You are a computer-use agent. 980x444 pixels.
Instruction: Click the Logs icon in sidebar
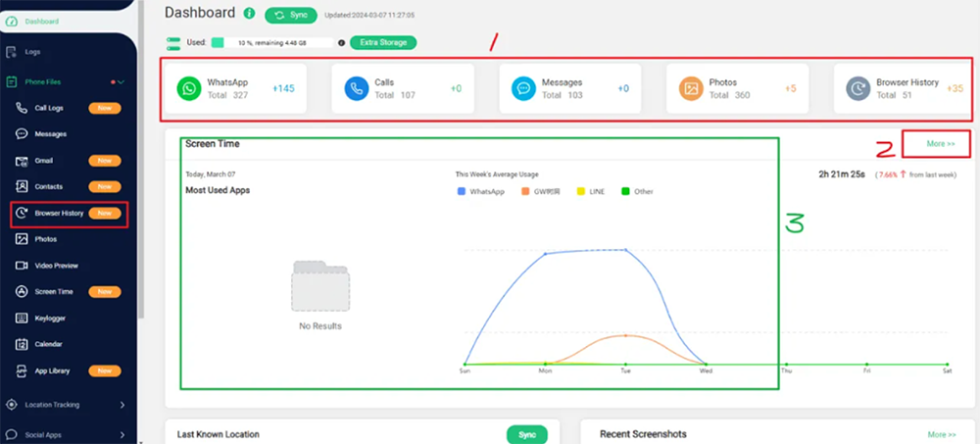pyautogui.click(x=11, y=52)
